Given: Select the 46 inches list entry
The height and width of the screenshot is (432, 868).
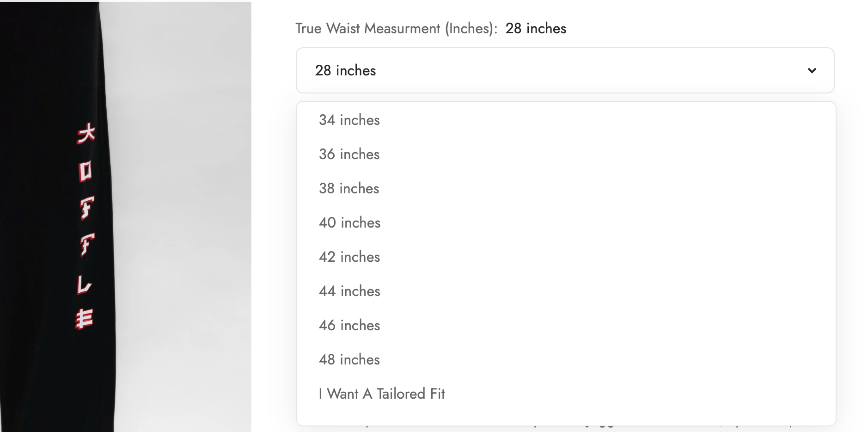Looking at the screenshot, I should click(349, 326).
